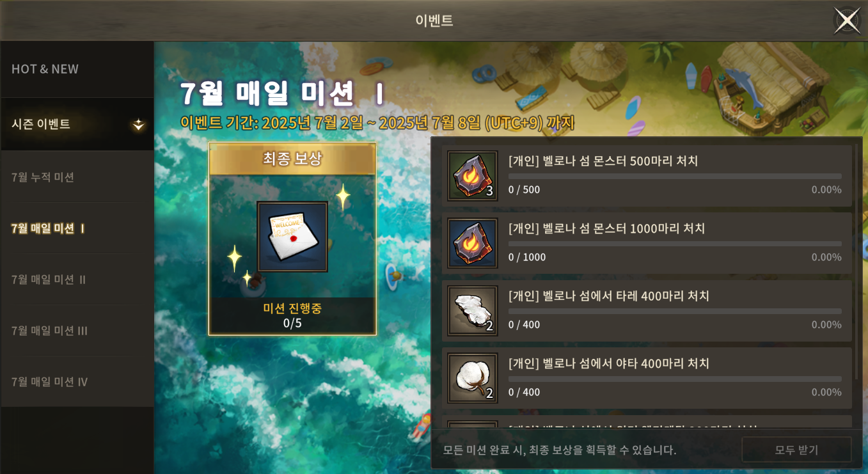Click the 최종 보상 panel header
868x474 pixels.
point(292,159)
